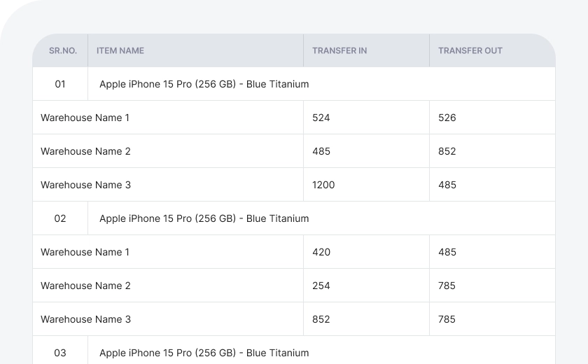
Task: Click the 852 value in Transfer In column
Action: pyautogui.click(x=321, y=319)
